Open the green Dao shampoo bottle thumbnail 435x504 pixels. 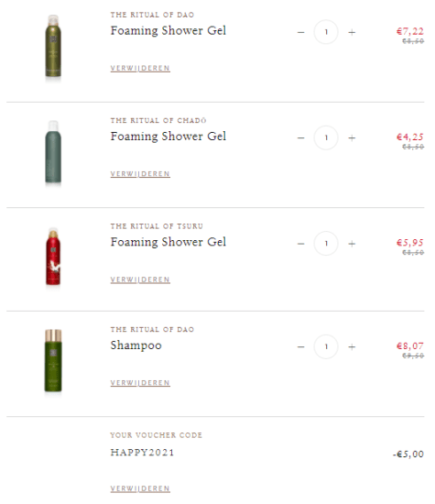(53, 361)
